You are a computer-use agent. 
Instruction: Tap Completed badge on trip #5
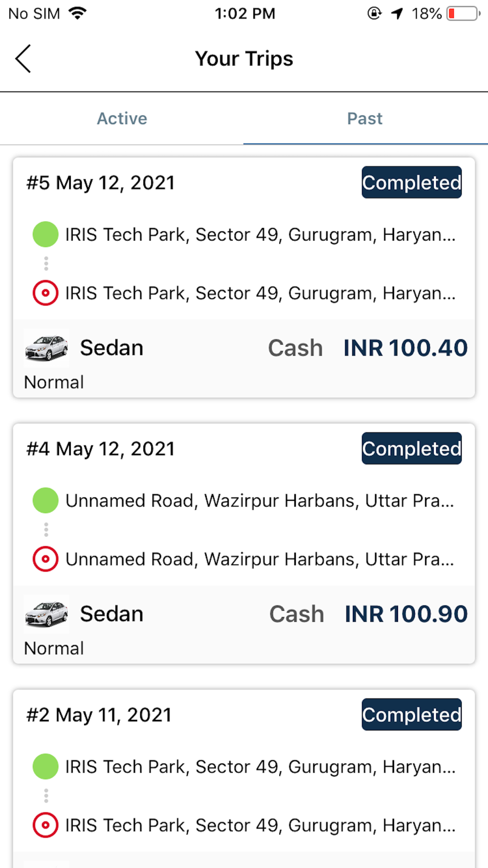[x=411, y=183]
